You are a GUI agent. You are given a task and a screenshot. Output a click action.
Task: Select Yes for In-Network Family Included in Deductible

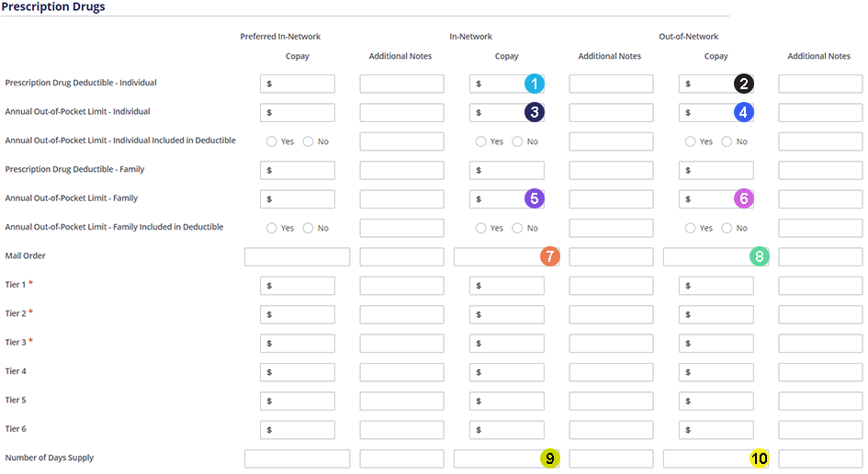480,228
